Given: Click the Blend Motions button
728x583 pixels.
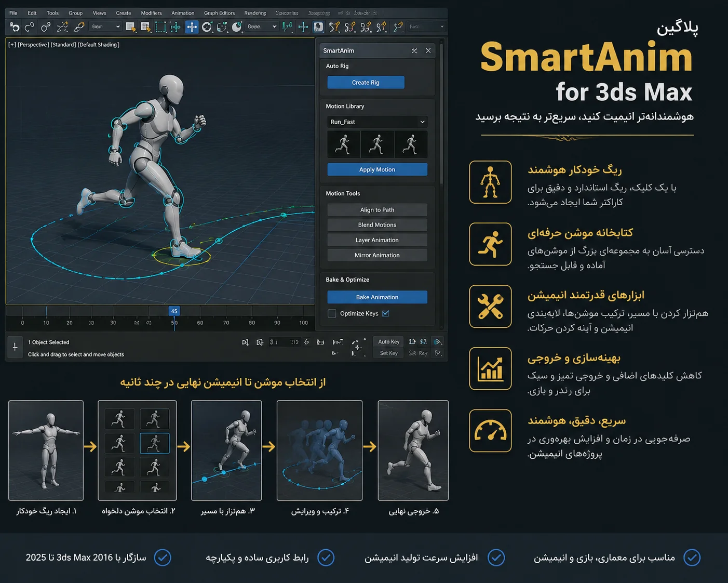Looking at the screenshot, I should [x=377, y=225].
